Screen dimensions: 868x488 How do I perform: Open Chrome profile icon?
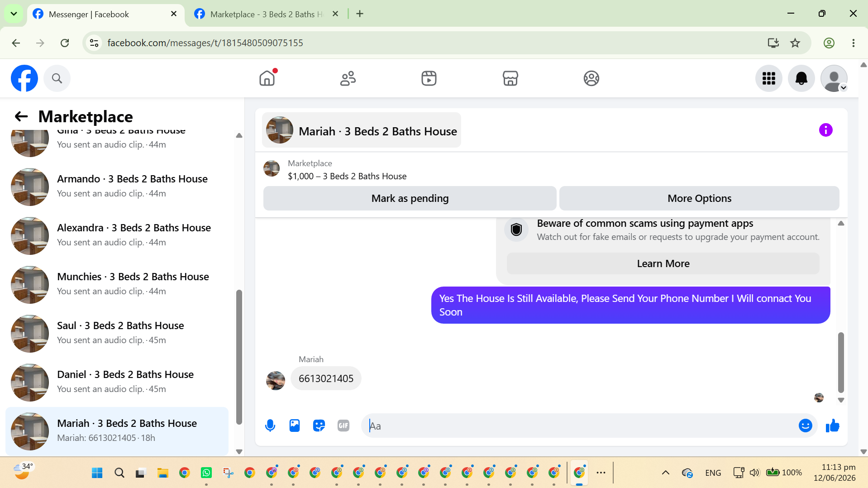[x=829, y=43]
